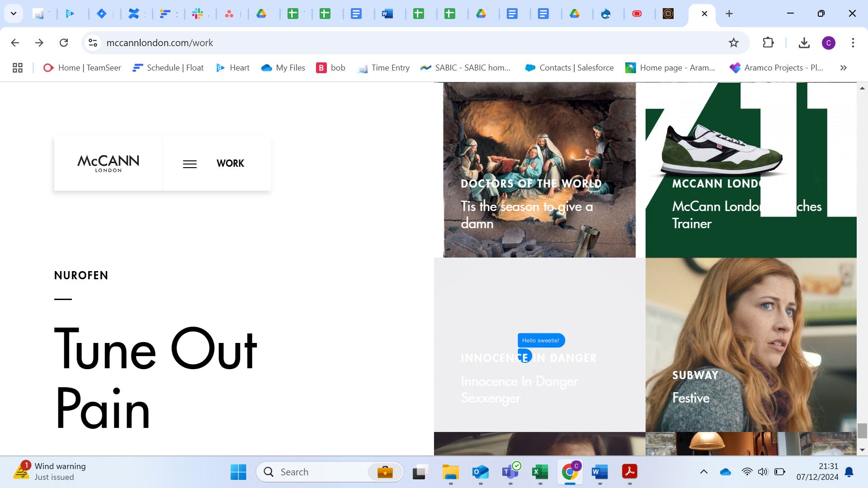This screenshot has width=868, height=488.
Task: Open the My Files bookmark
Action: 283,68
